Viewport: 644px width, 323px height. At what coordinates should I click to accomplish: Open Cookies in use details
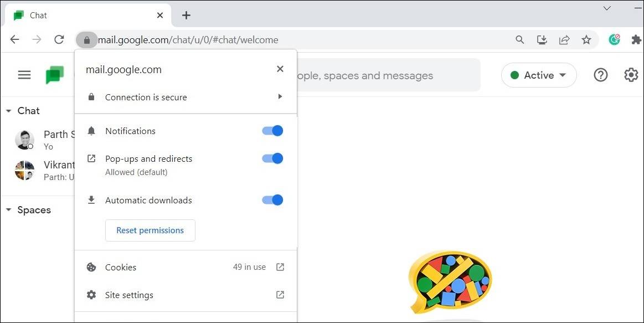(x=185, y=267)
